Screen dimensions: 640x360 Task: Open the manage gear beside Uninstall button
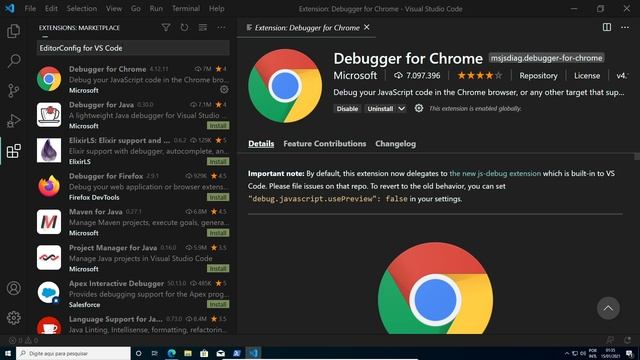pyautogui.click(x=419, y=108)
